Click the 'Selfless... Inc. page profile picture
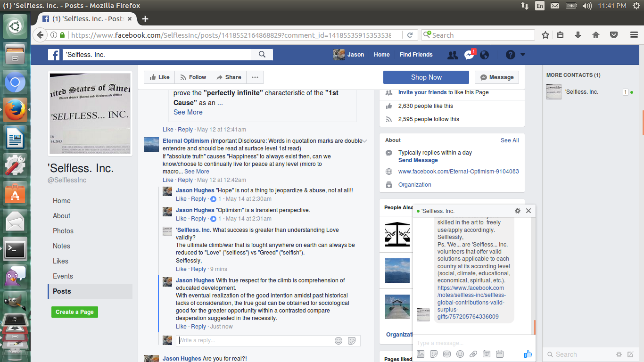The width and height of the screenshot is (644, 362). click(x=90, y=114)
